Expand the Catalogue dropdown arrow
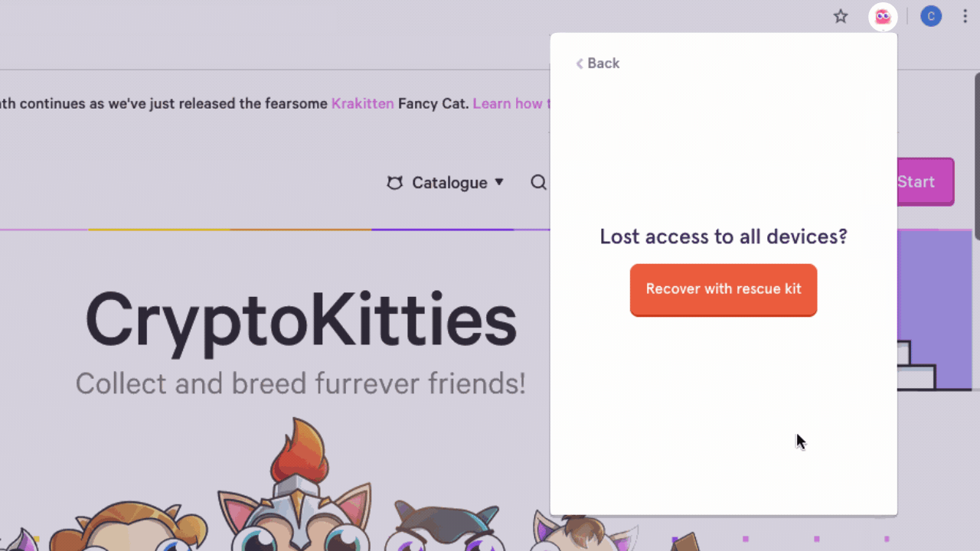Viewport: 980px width, 551px height. (x=499, y=182)
